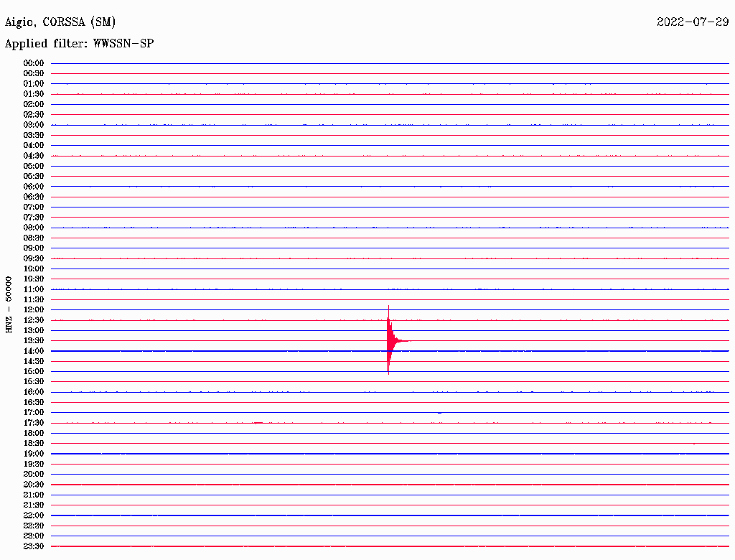Select the 14:30 time label
Image resolution: width=735 pixels, height=560 pixels.
(34, 361)
